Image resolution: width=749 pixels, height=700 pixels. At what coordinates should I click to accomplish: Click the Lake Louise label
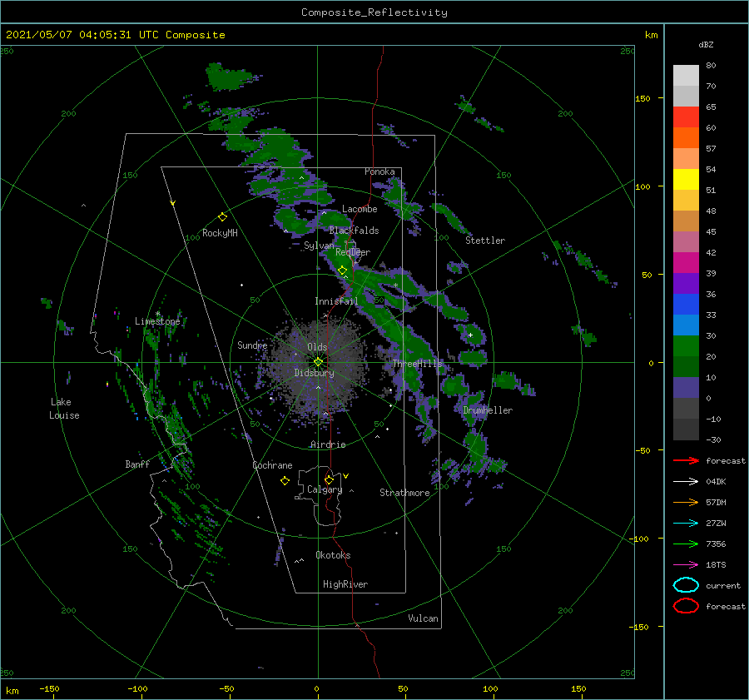pos(64,409)
